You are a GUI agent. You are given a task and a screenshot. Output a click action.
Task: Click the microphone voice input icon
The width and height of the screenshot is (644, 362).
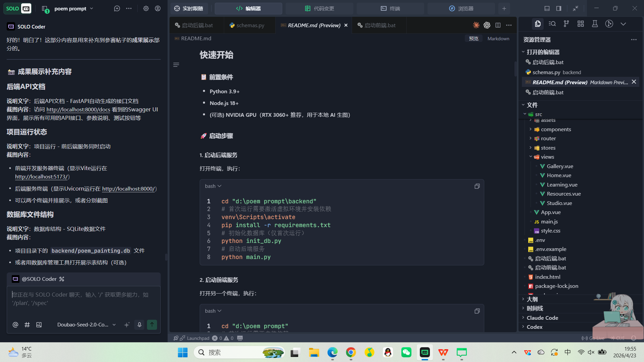coord(139,324)
